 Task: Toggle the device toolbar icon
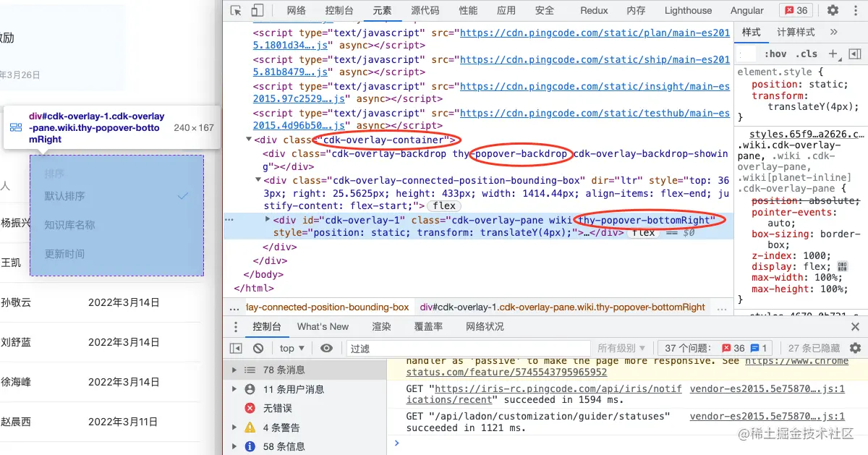pos(258,10)
